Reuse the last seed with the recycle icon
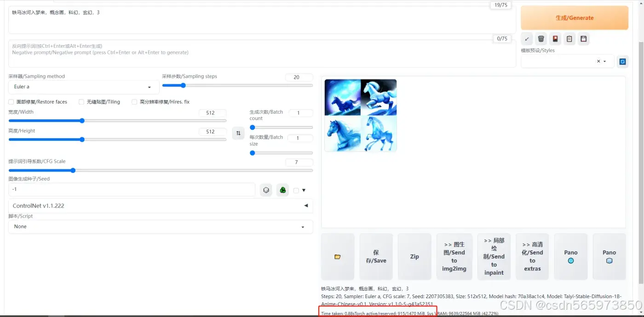644x317 pixels. [x=282, y=190]
